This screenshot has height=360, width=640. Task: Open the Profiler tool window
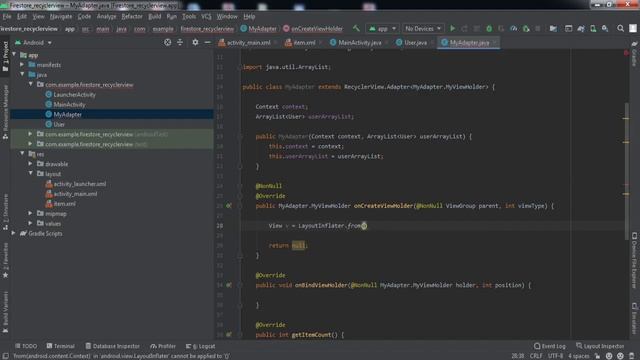click(x=163, y=346)
